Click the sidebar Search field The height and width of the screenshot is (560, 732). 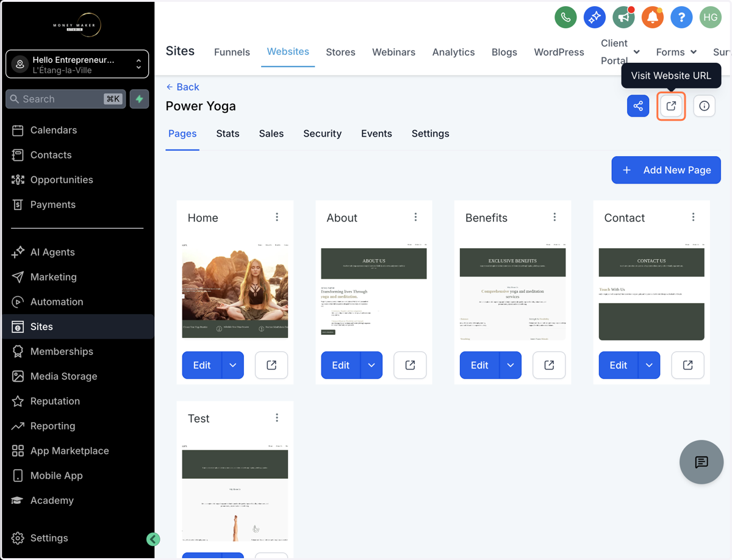pyautogui.click(x=66, y=99)
